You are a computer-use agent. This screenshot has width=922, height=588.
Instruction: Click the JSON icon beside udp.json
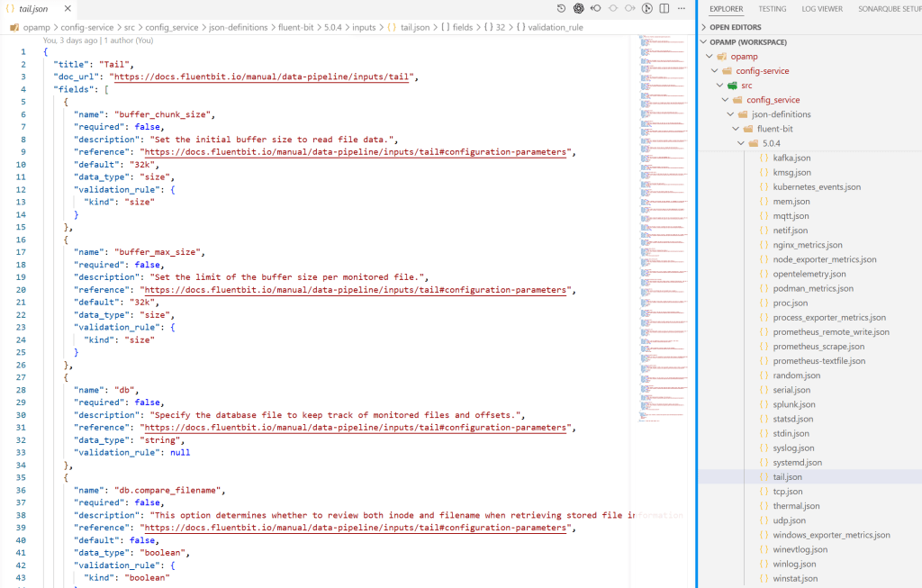click(764, 520)
